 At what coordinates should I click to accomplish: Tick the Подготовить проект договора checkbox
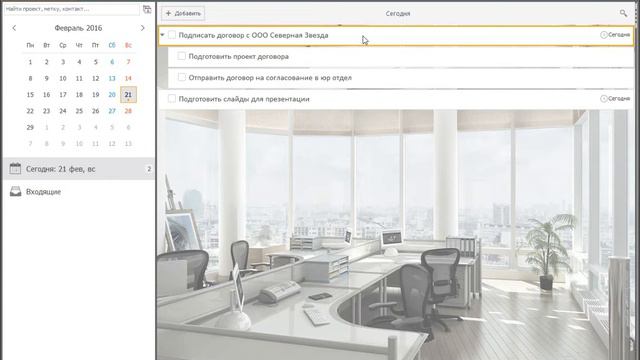click(182, 56)
